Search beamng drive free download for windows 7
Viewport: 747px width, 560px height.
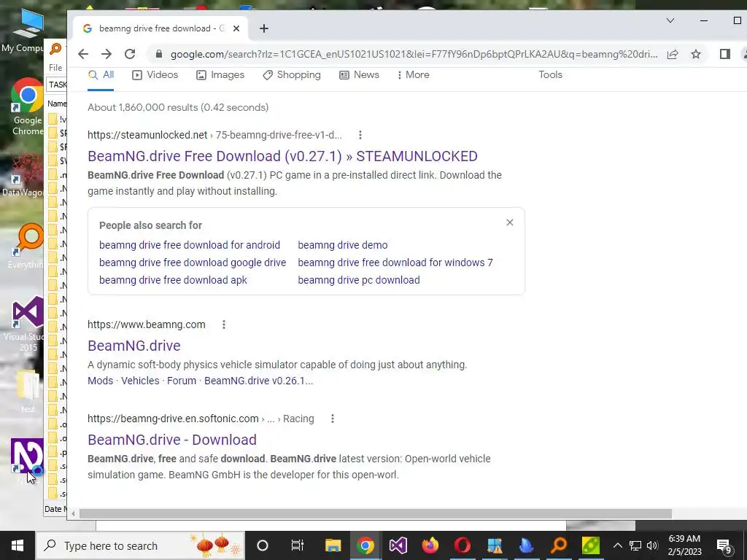point(395,262)
